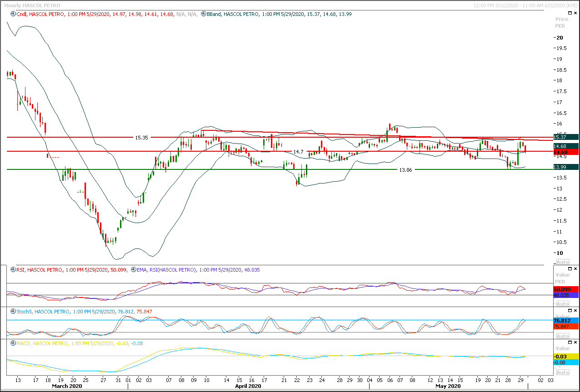Toggle Auto scaling on the RSI pane

(x=562, y=304)
